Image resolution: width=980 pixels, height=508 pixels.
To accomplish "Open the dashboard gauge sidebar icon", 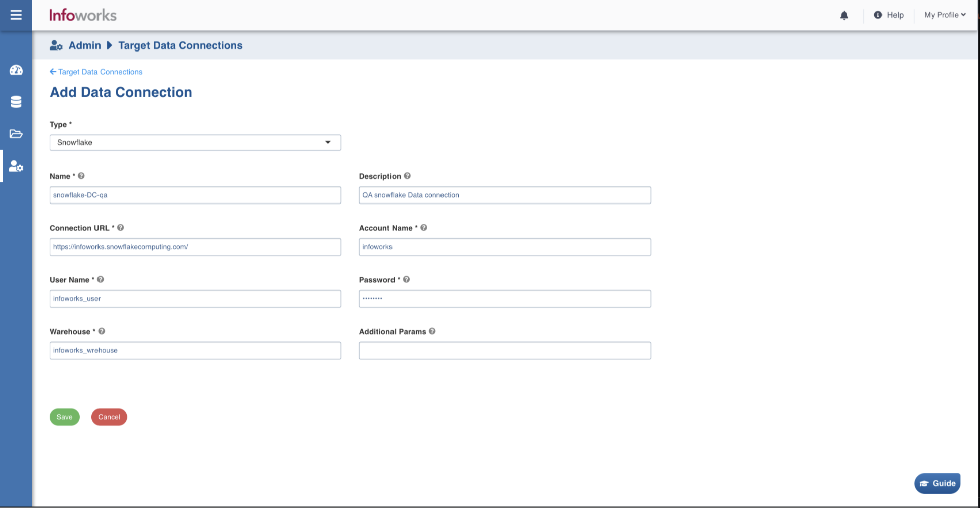I will pos(16,70).
